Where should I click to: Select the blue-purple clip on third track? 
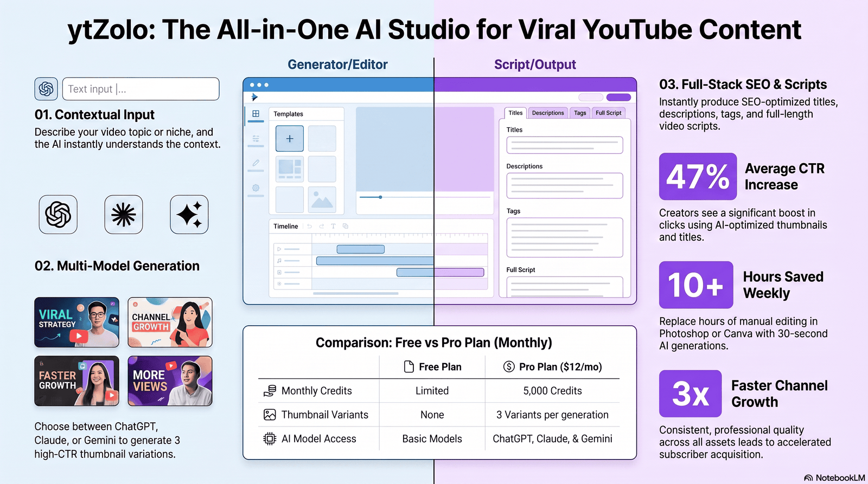tap(441, 272)
